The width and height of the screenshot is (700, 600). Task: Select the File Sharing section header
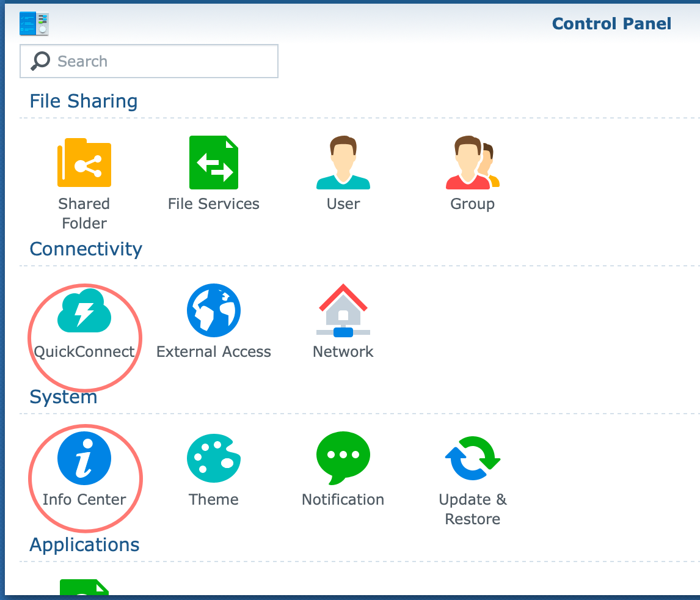(83, 101)
